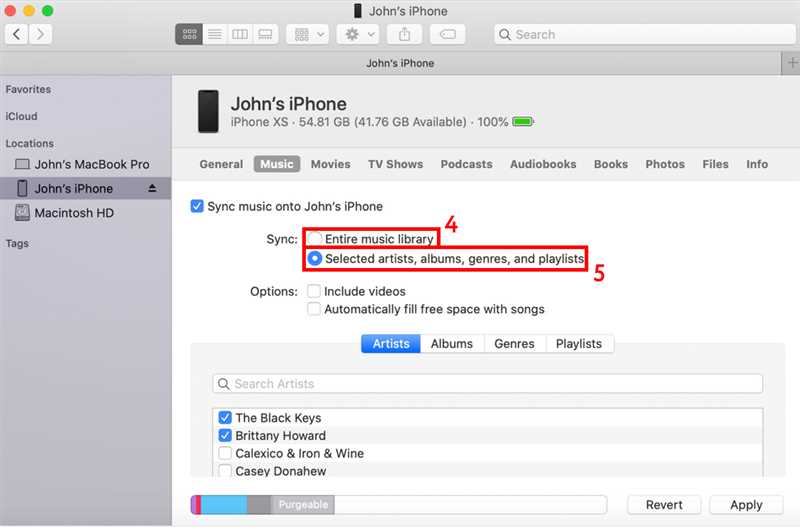Click the Revert button
The height and width of the screenshot is (527, 800).
pyautogui.click(x=664, y=505)
